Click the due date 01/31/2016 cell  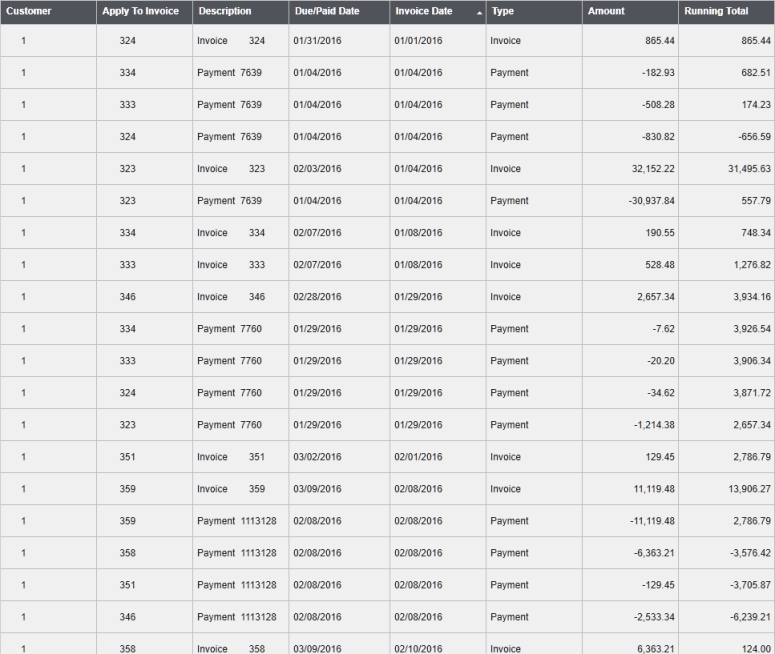[x=317, y=41]
